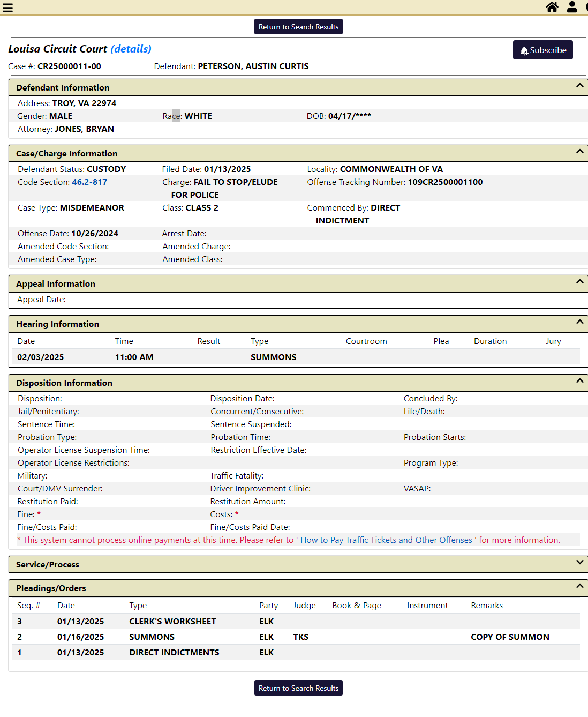Image resolution: width=588 pixels, height=717 pixels.
Task: Open the user account icon
Action: coord(572,6)
